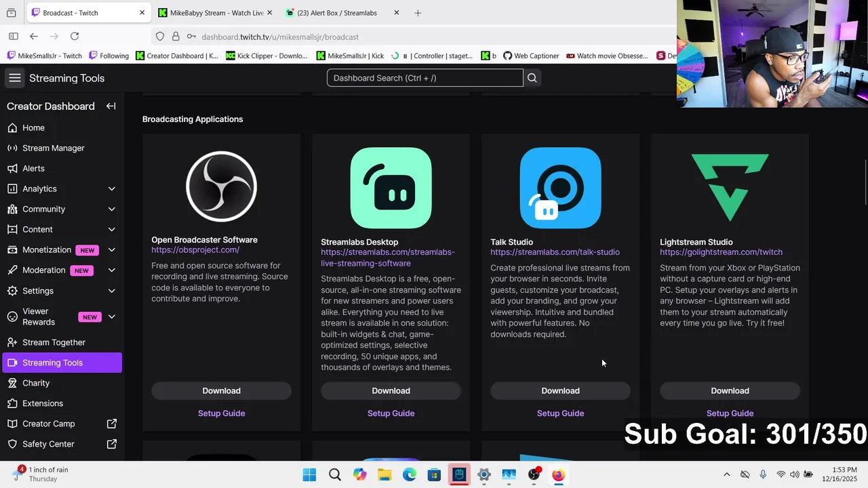Viewport: 868px width, 488px height.
Task: Collapse the Creator Dashboard sidebar
Action: click(x=111, y=106)
